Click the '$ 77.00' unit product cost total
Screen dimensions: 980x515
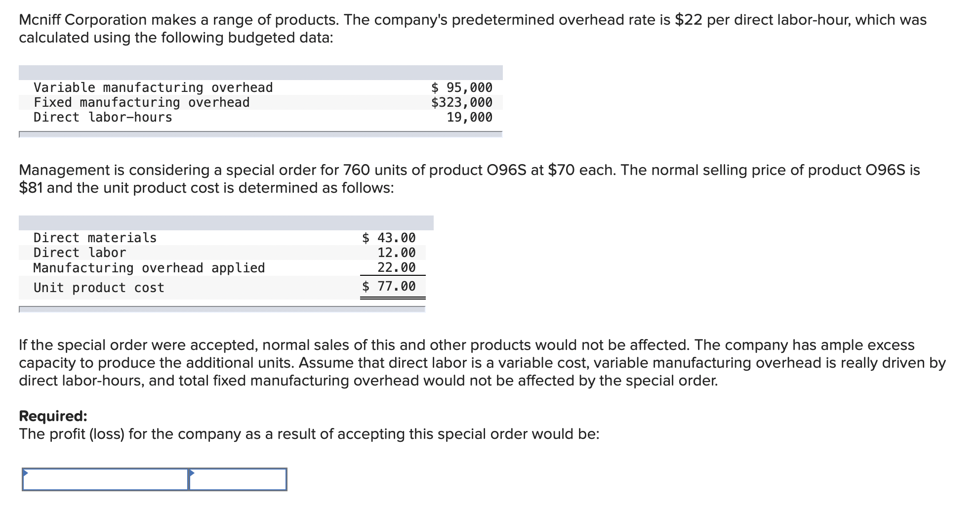pos(389,286)
